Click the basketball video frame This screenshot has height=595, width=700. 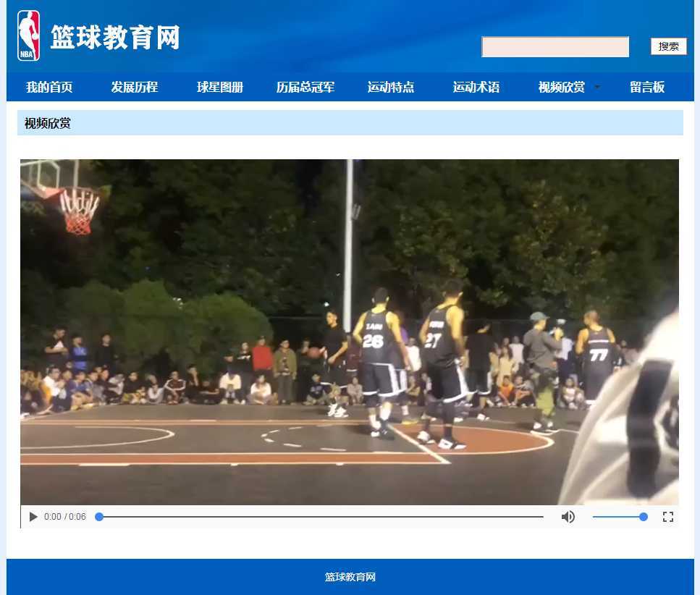coord(350,332)
